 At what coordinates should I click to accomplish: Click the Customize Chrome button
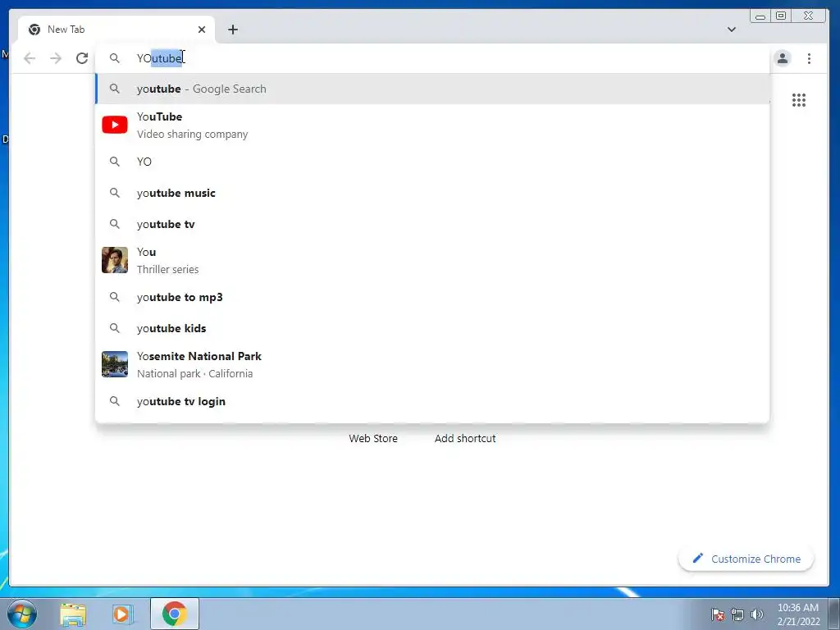pos(746,559)
